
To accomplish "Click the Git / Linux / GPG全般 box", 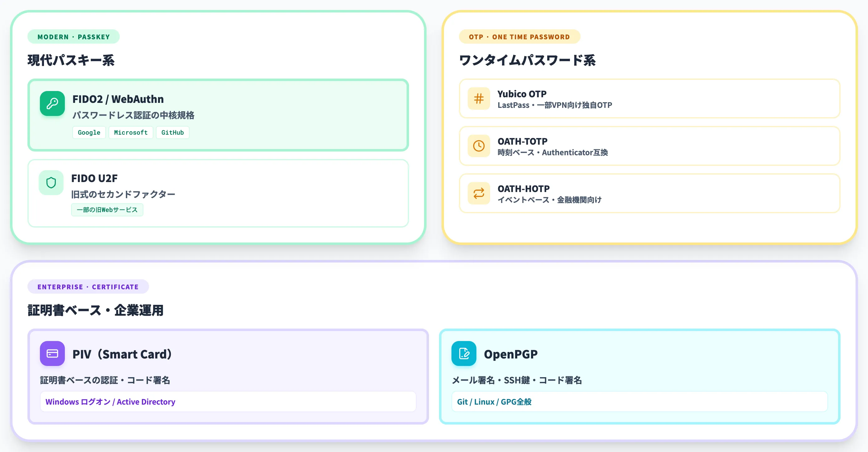I will click(639, 402).
